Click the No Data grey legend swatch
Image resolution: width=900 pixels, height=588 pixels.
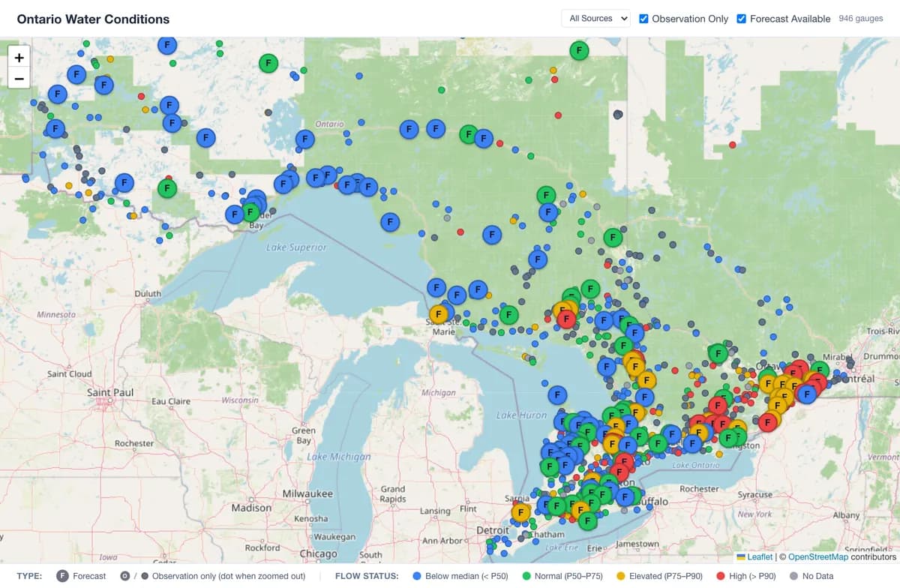793,576
